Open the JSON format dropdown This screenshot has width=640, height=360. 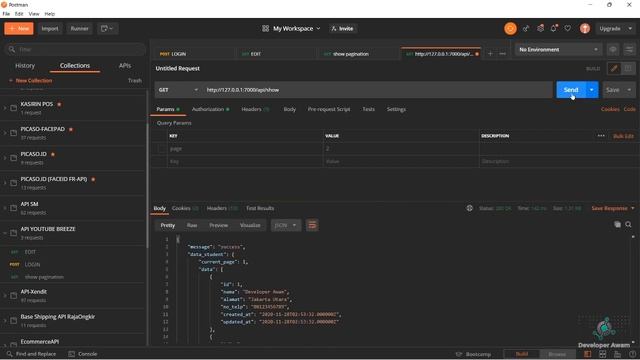coord(286,225)
